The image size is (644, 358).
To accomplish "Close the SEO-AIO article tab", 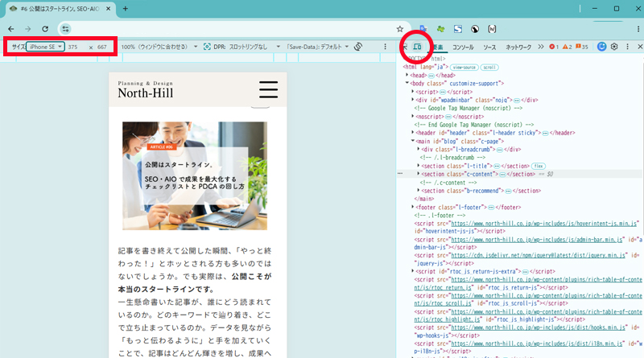I will coord(109,9).
